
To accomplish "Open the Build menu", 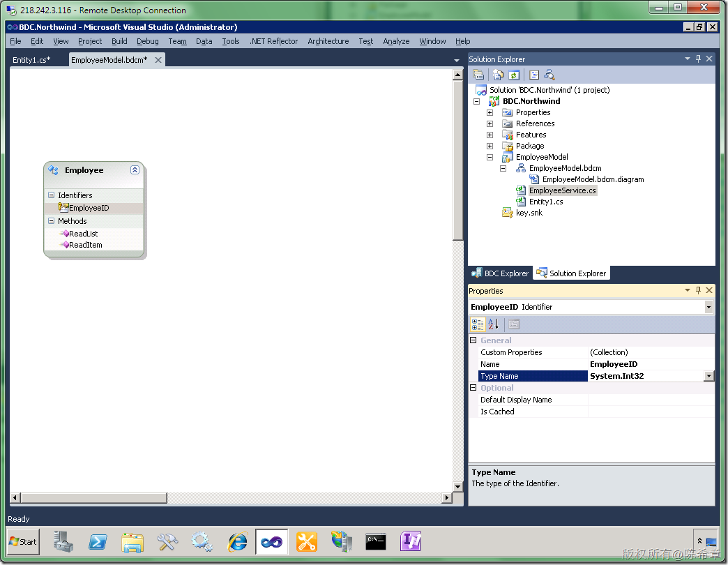I will coord(119,41).
